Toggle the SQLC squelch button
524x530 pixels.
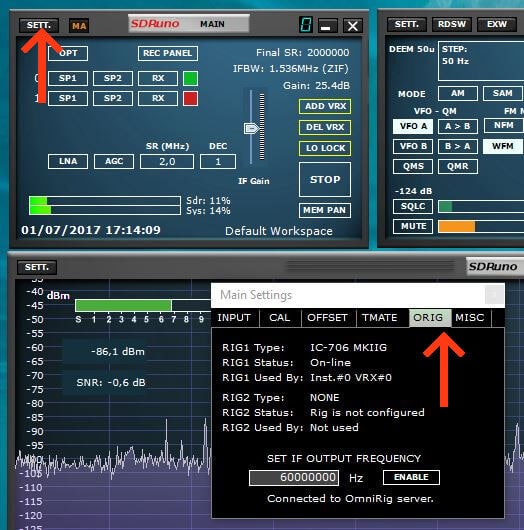click(413, 207)
